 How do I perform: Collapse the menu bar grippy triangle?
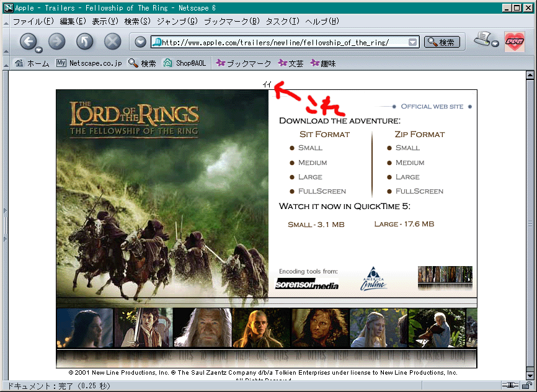pos(6,22)
